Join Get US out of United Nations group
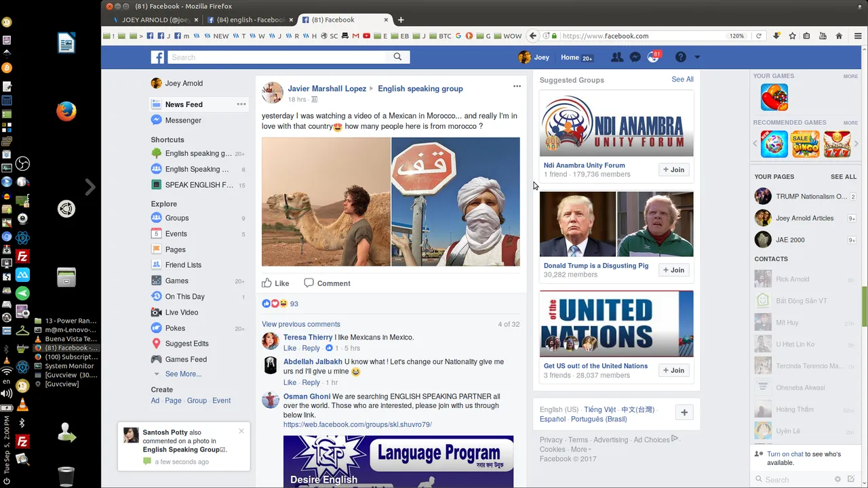 (673, 370)
